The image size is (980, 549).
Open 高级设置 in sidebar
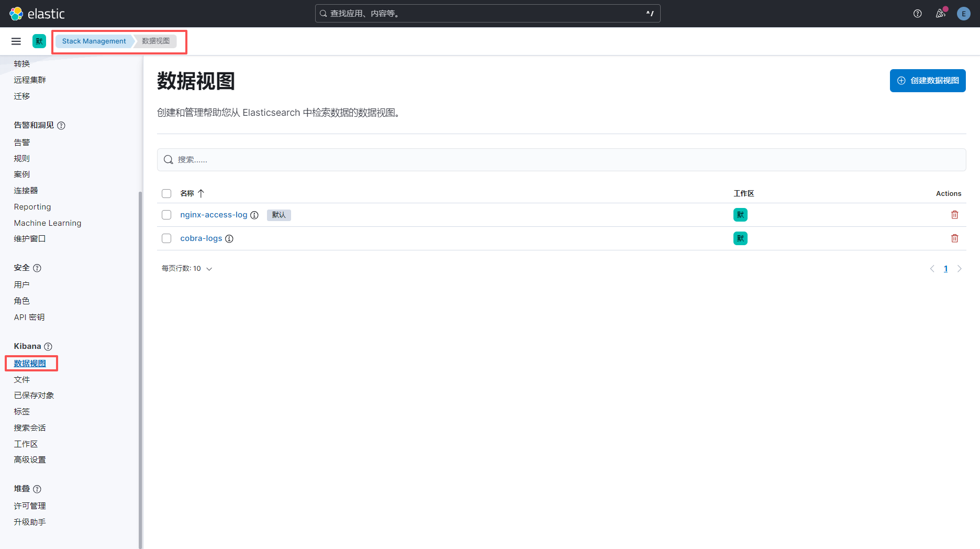[x=30, y=460]
